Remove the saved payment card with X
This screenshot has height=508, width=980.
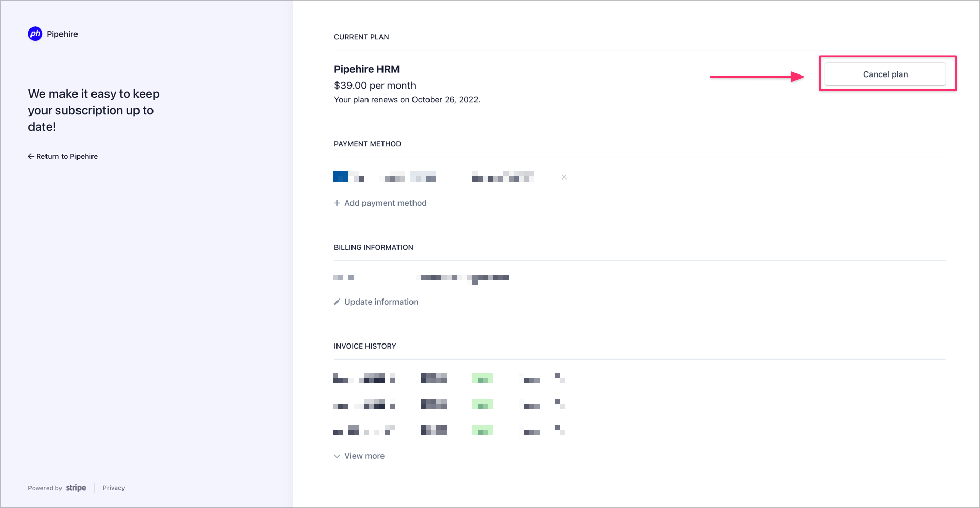point(564,177)
